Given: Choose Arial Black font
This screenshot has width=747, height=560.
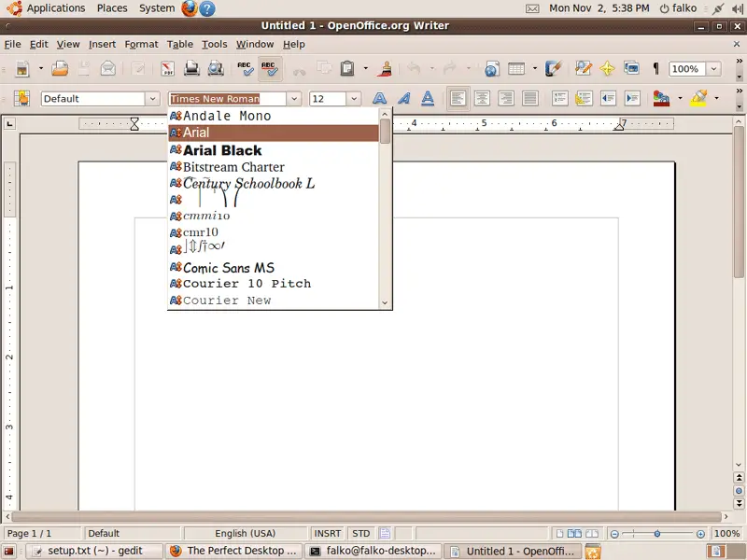Looking at the screenshot, I should (274, 150).
